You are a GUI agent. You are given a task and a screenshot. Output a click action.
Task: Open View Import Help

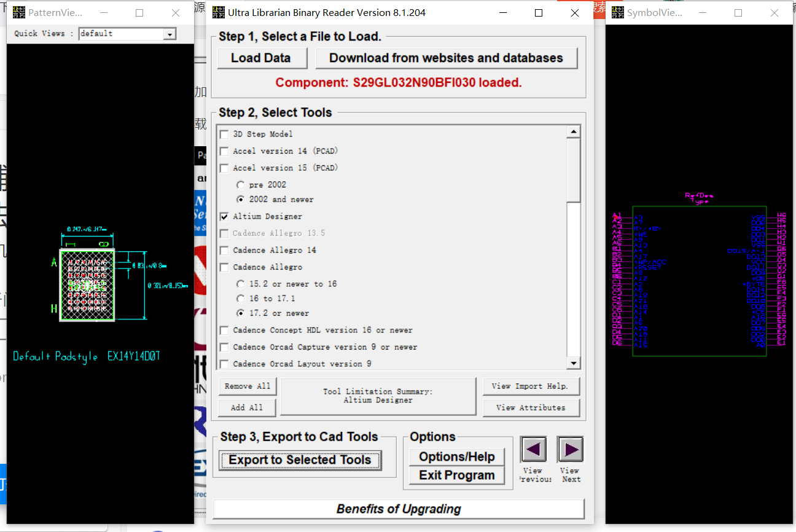pyautogui.click(x=531, y=386)
